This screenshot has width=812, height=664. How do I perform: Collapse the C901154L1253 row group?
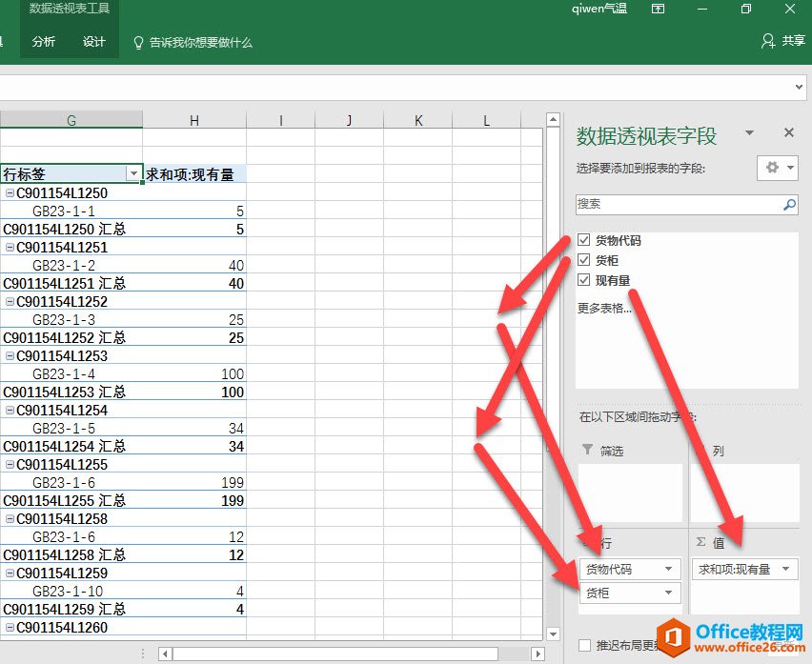tap(10, 356)
